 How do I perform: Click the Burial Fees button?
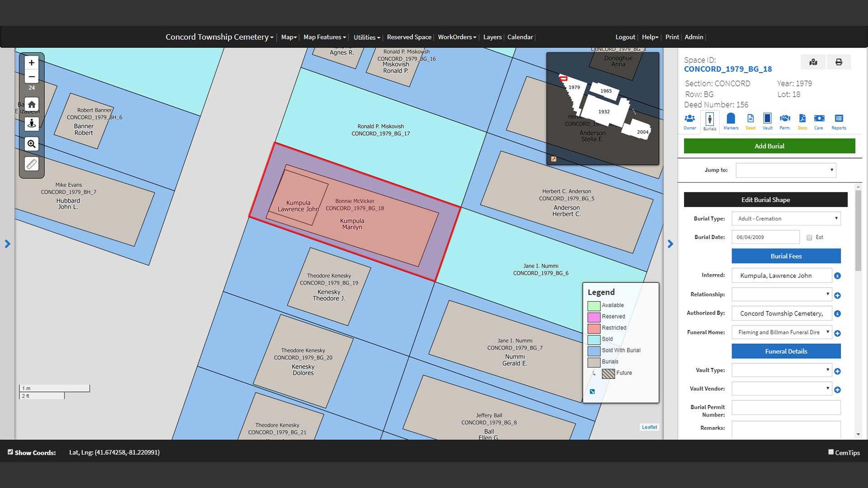pyautogui.click(x=786, y=256)
